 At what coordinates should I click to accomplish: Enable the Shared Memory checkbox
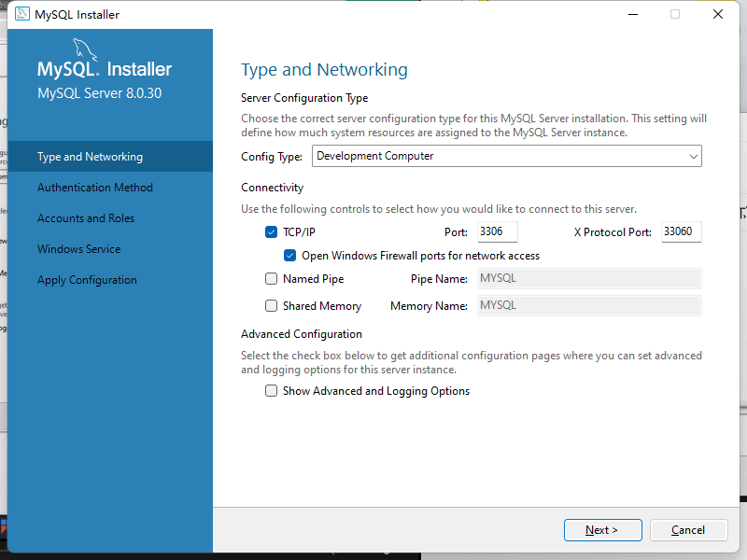point(271,306)
